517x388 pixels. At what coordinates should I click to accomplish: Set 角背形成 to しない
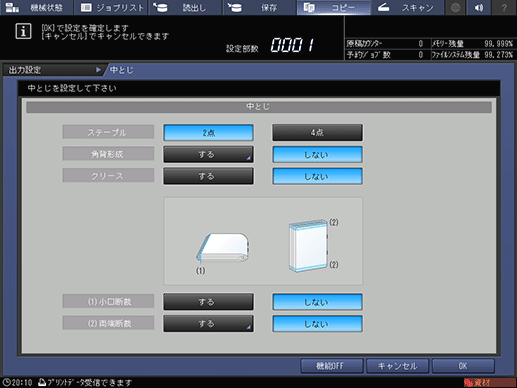click(317, 154)
